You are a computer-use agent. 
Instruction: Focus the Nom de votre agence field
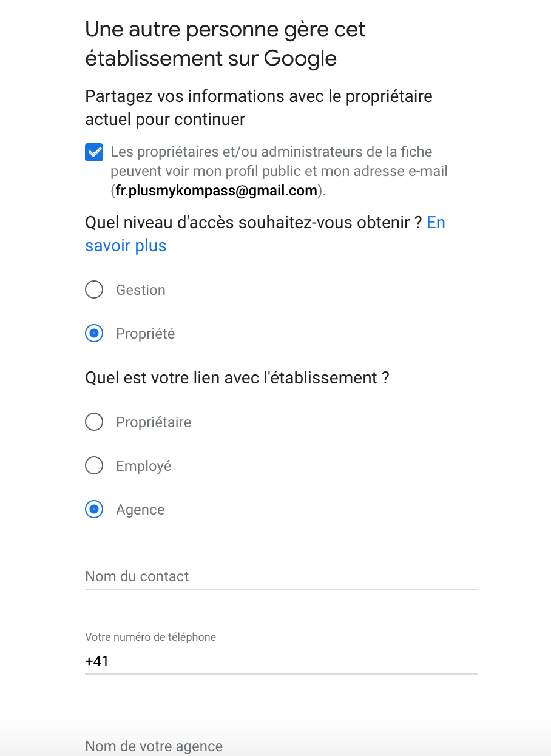(282, 746)
